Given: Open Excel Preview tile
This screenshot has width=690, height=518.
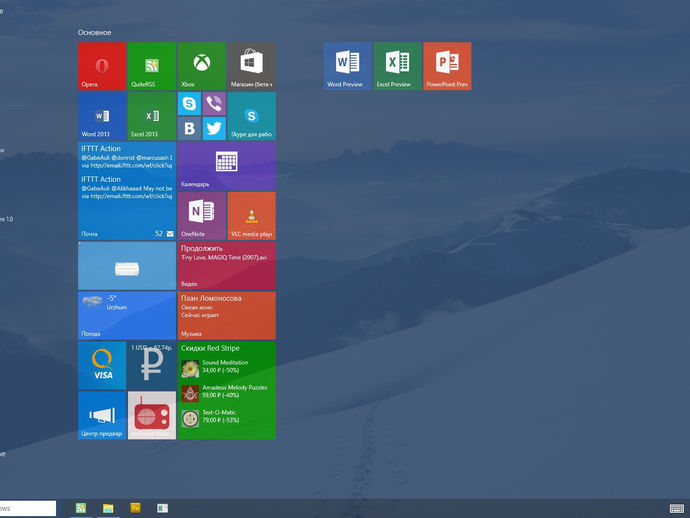Looking at the screenshot, I should pos(397,66).
